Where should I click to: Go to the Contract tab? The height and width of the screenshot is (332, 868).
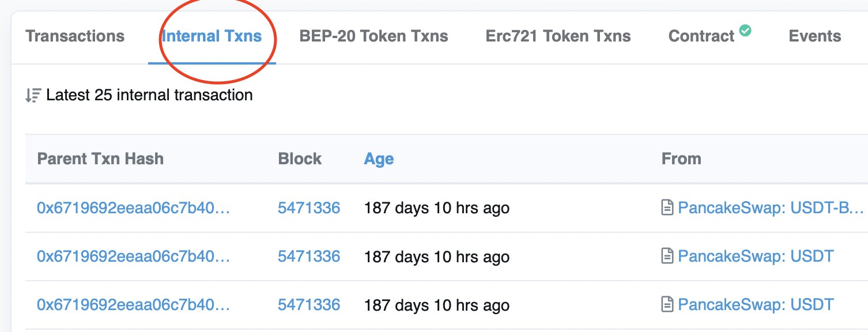point(701,36)
